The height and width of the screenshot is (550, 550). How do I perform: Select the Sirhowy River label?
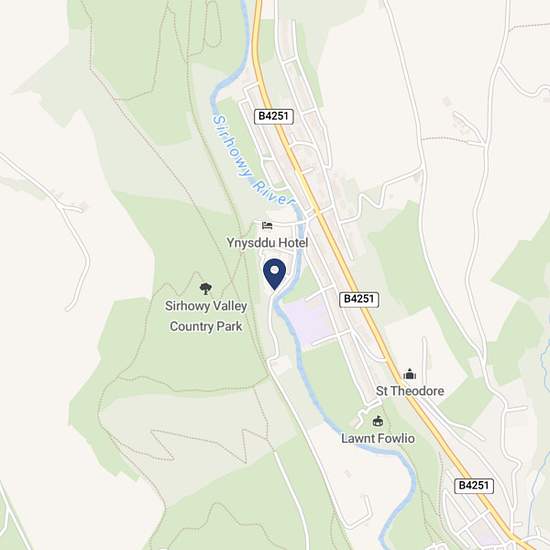(x=253, y=161)
